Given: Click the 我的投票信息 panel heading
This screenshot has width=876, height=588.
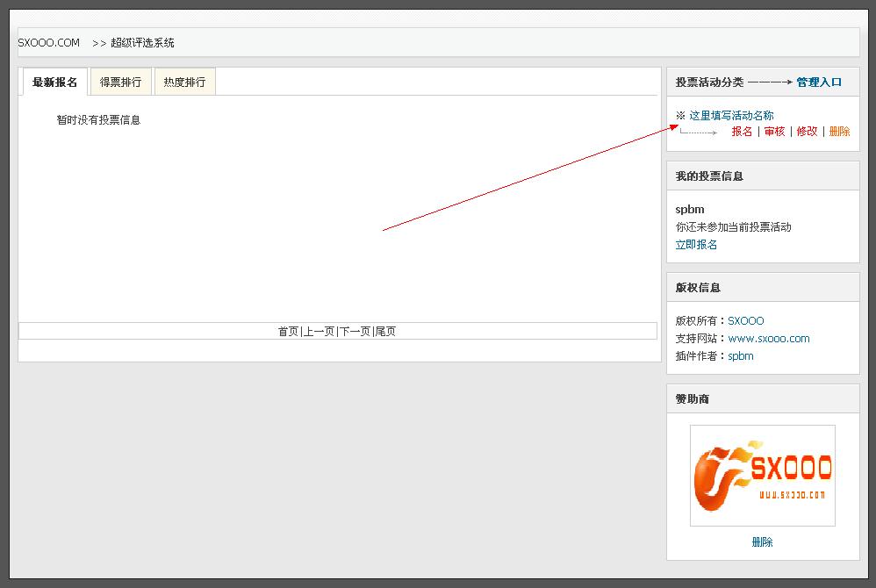Looking at the screenshot, I should pos(709,176).
